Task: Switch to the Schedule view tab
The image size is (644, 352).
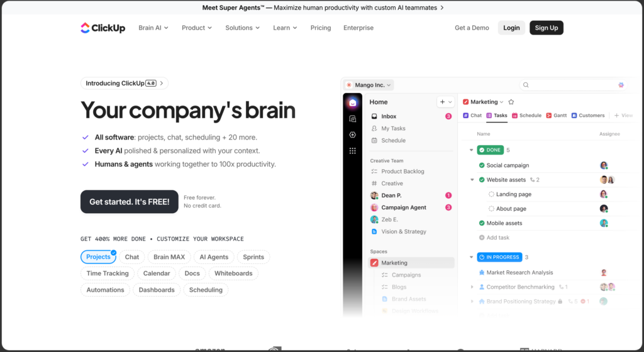Action: 526,116
